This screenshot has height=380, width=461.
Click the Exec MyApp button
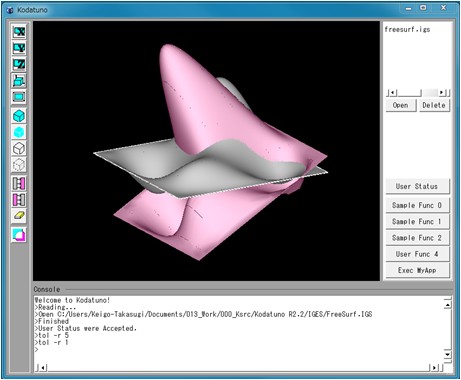pos(417,270)
